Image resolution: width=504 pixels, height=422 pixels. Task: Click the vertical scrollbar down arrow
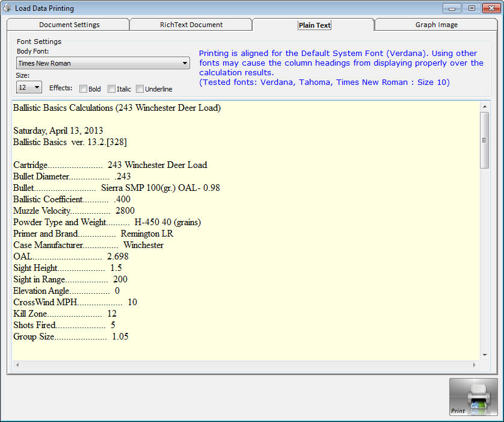tap(484, 355)
